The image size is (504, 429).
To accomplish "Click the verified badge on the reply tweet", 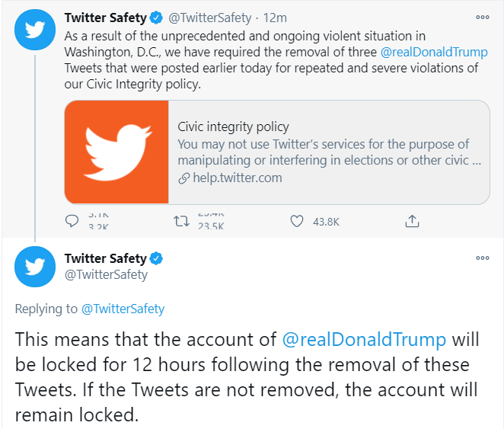I will [156, 258].
